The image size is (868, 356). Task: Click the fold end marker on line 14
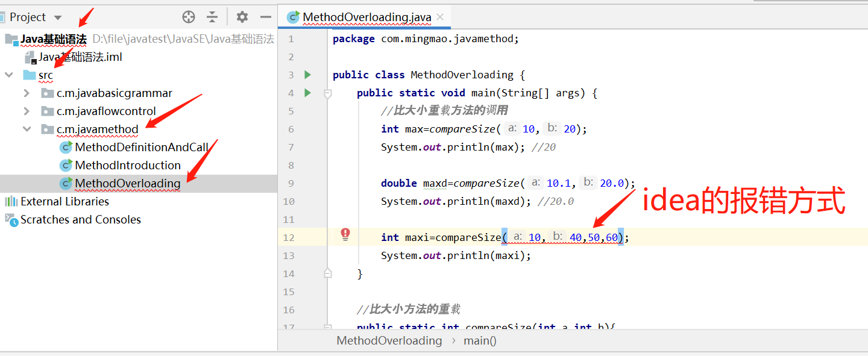coord(328,273)
